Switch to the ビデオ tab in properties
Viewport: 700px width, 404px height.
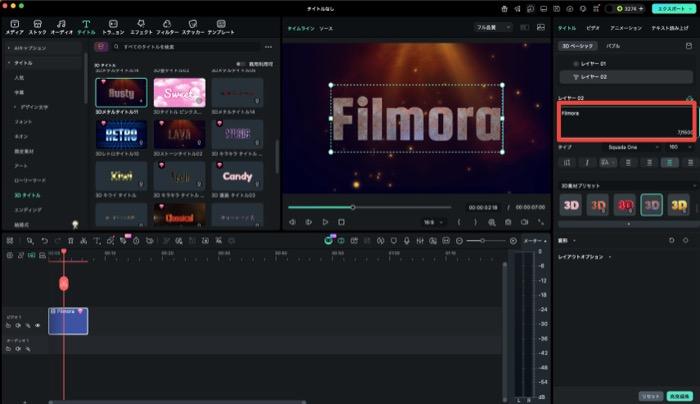[593, 28]
